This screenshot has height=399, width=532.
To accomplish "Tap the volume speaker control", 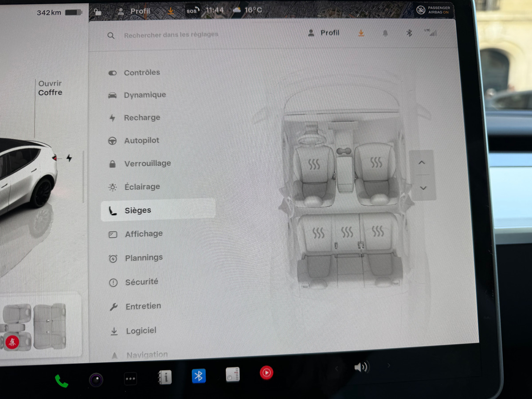I will click(x=362, y=367).
